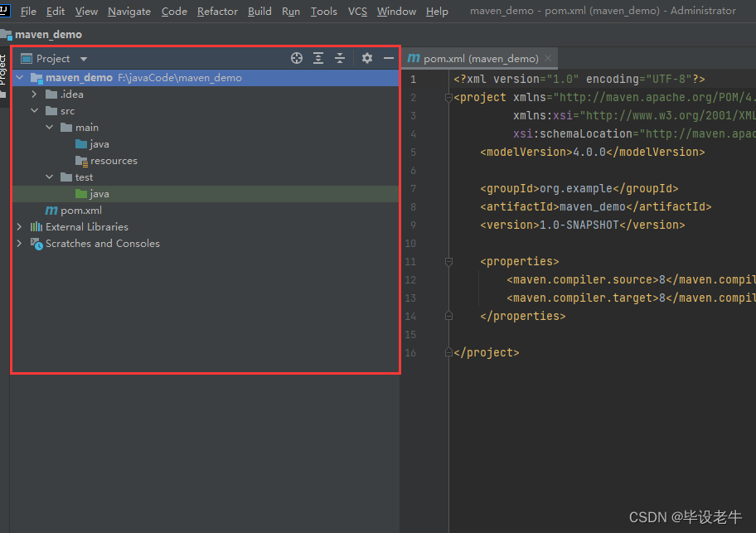Open the Build menu

coord(259,11)
